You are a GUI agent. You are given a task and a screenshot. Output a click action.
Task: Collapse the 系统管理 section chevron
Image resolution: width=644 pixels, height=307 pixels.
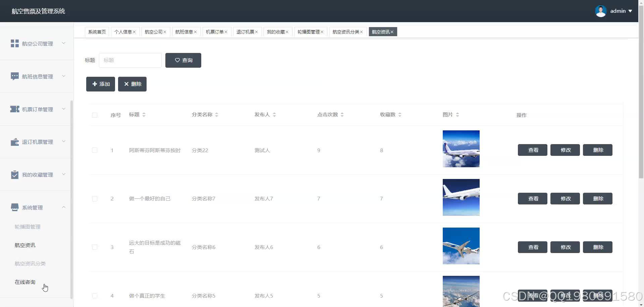(64, 207)
